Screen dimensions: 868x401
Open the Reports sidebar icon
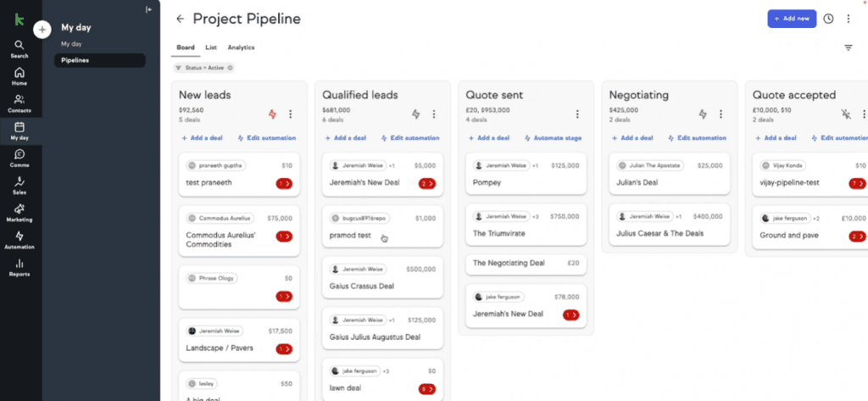pos(19,267)
